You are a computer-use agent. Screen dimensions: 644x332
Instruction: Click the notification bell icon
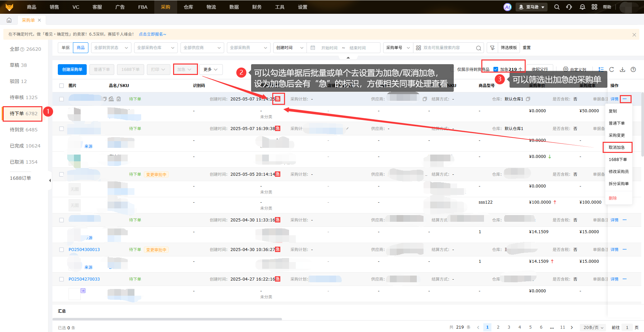(582, 7)
